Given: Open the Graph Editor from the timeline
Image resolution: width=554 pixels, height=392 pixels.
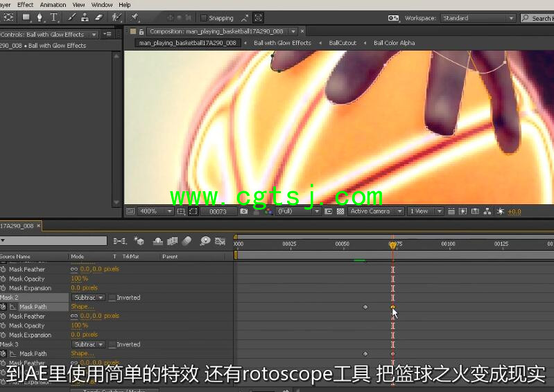Looking at the screenshot, I should coord(220,241).
